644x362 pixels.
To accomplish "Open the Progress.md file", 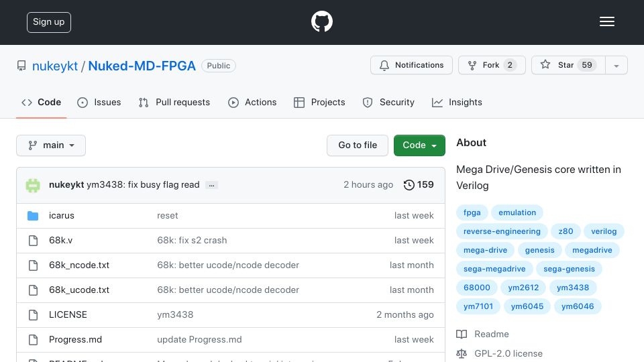I will [x=75, y=339].
